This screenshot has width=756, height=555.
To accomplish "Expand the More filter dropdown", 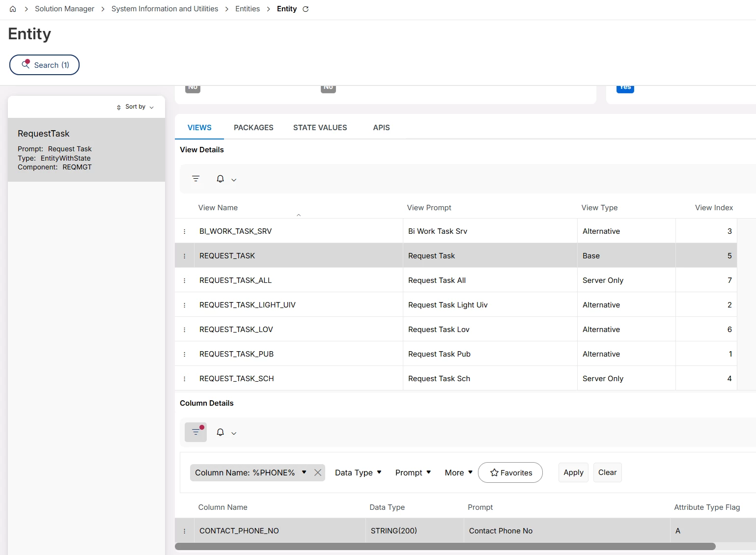I will (458, 472).
